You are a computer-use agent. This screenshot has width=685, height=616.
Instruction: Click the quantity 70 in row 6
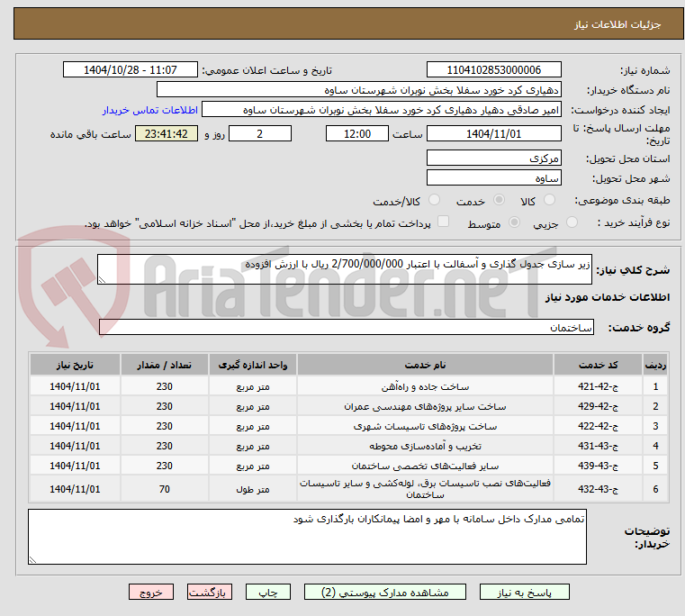coord(164,489)
